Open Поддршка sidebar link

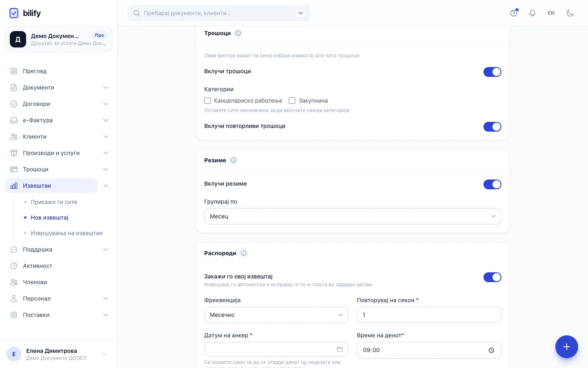51,249
